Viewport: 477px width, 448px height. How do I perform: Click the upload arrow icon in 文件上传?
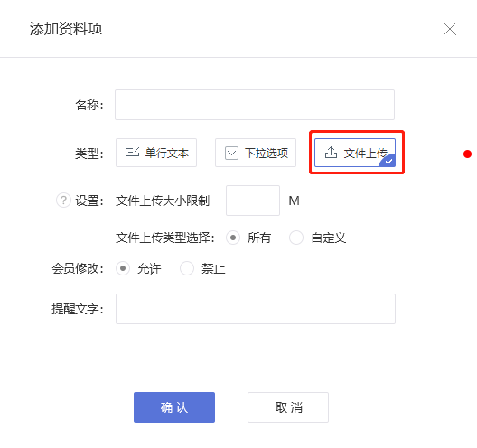[331, 153]
